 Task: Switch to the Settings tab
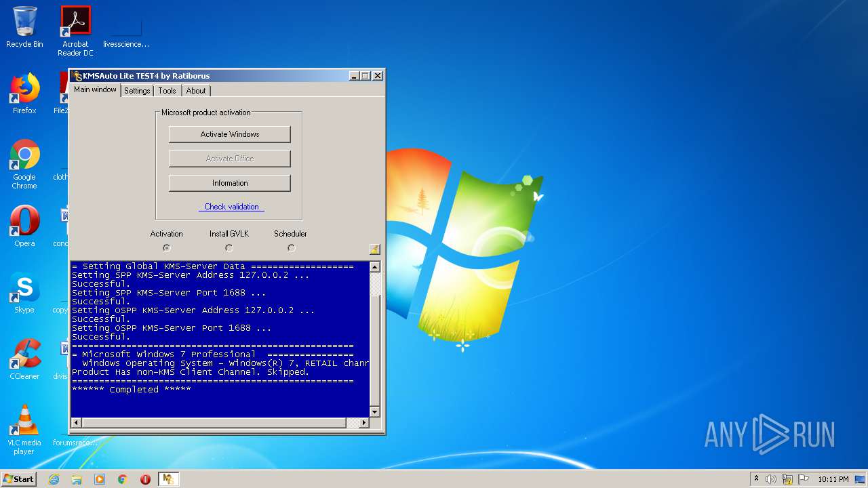(x=137, y=91)
